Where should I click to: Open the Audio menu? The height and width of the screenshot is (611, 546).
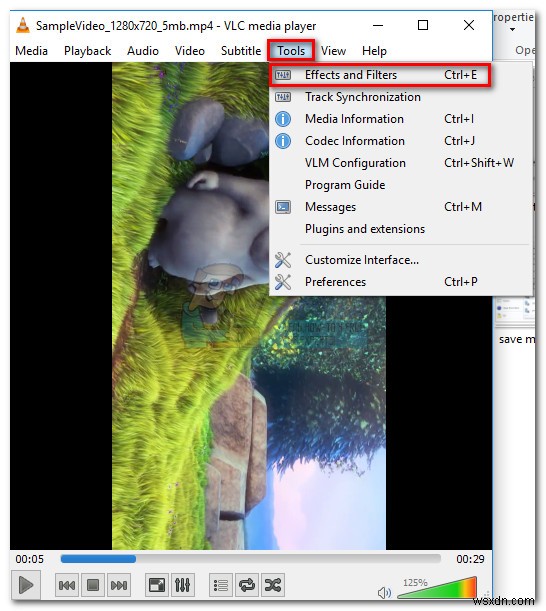[x=143, y=51]
